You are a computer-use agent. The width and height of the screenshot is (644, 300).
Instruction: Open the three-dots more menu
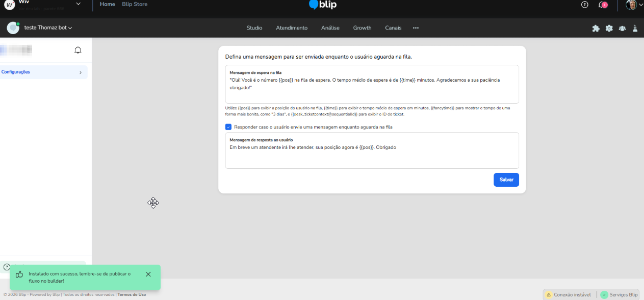(416, 28)
